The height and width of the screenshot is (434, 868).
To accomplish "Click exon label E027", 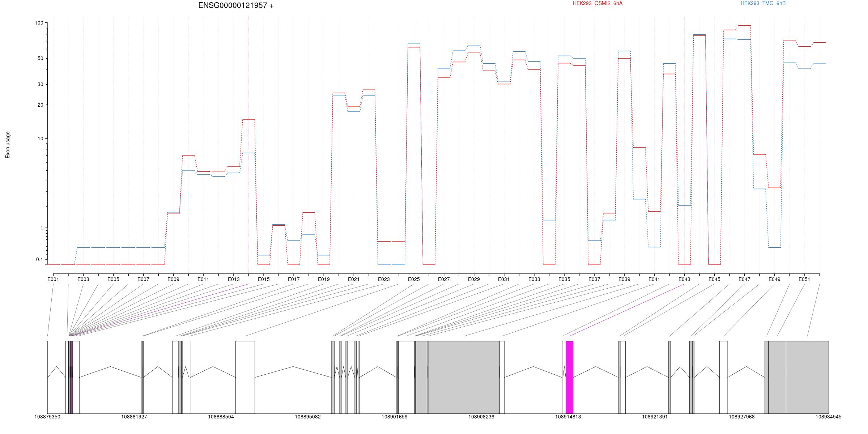I will 444,279.
